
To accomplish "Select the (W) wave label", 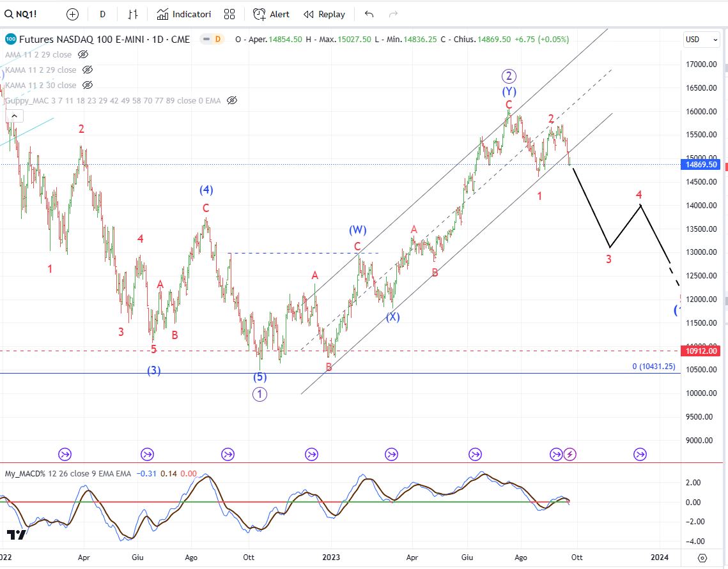I will tap(357, 230).
